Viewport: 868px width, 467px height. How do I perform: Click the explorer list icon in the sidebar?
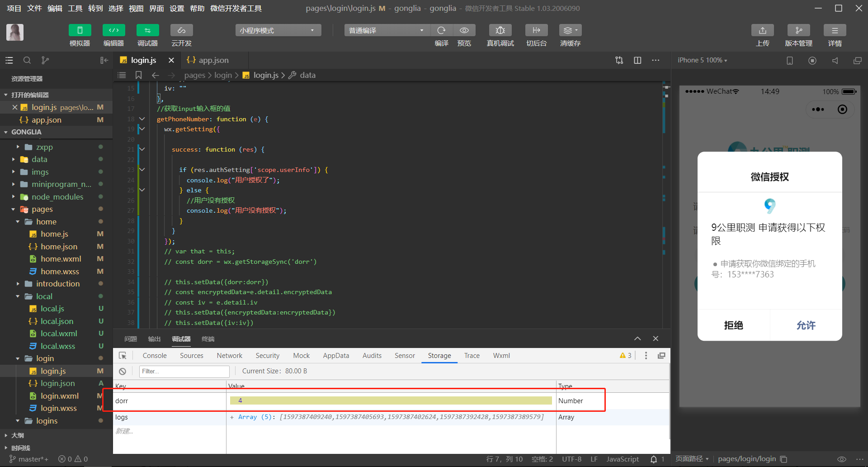(9, 60)
